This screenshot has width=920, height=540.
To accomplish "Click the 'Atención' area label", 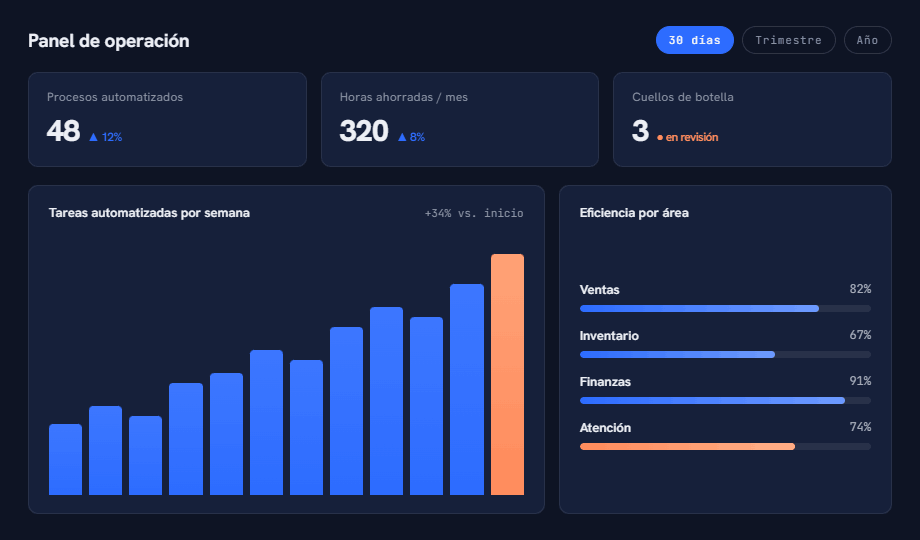I will [x=605, y=428].
